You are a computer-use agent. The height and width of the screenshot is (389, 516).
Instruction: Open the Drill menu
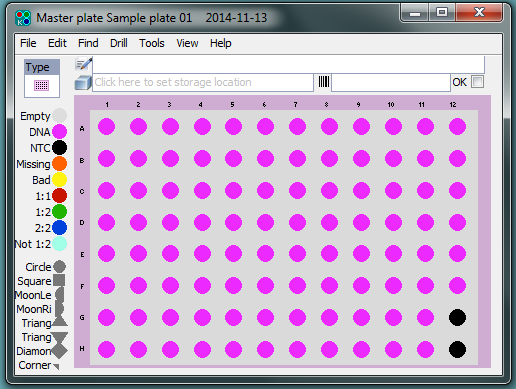[x=119, y=43]
